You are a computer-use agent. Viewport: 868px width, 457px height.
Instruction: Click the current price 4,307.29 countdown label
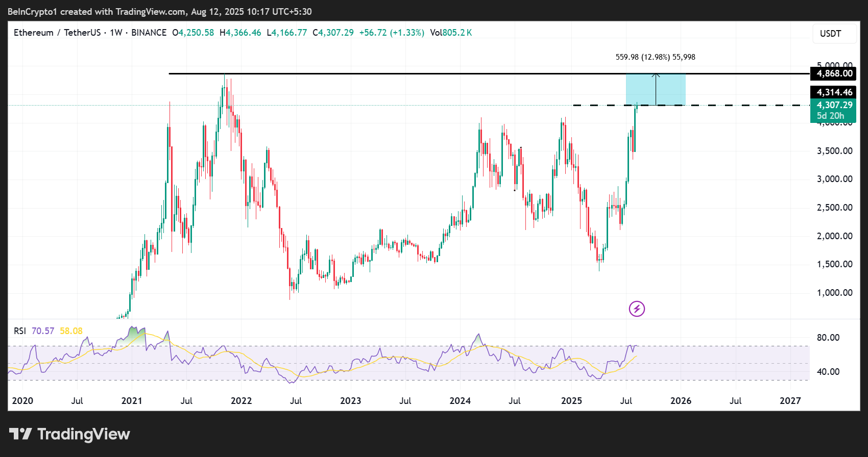coord(833,111)
